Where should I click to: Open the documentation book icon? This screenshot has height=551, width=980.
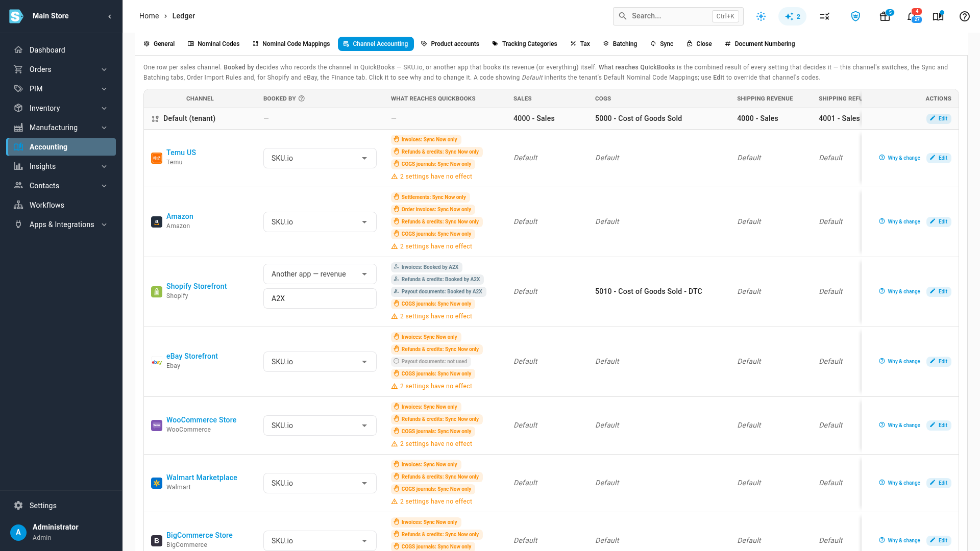(938, 16)
